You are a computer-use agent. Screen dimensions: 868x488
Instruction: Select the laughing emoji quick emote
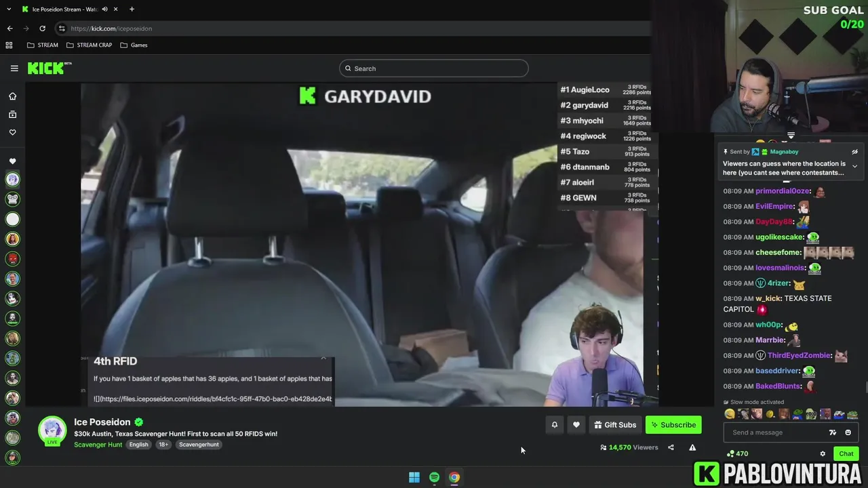click(730, 414)
